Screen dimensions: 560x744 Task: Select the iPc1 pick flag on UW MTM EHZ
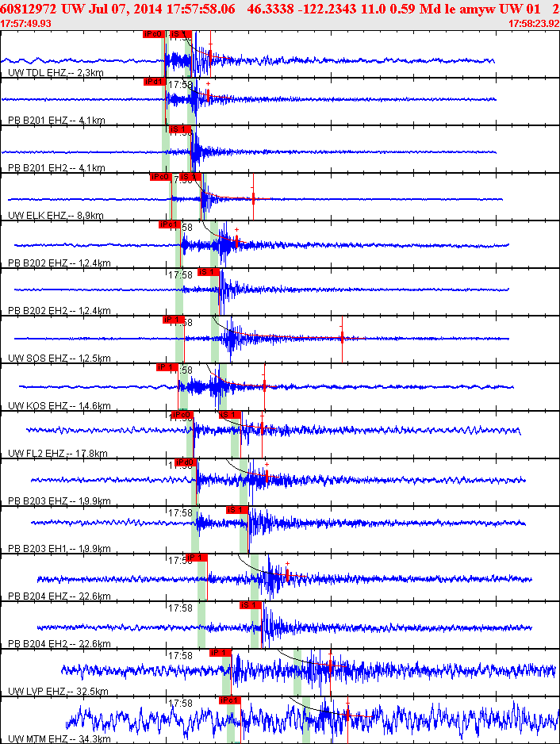(x=230, y=700)
